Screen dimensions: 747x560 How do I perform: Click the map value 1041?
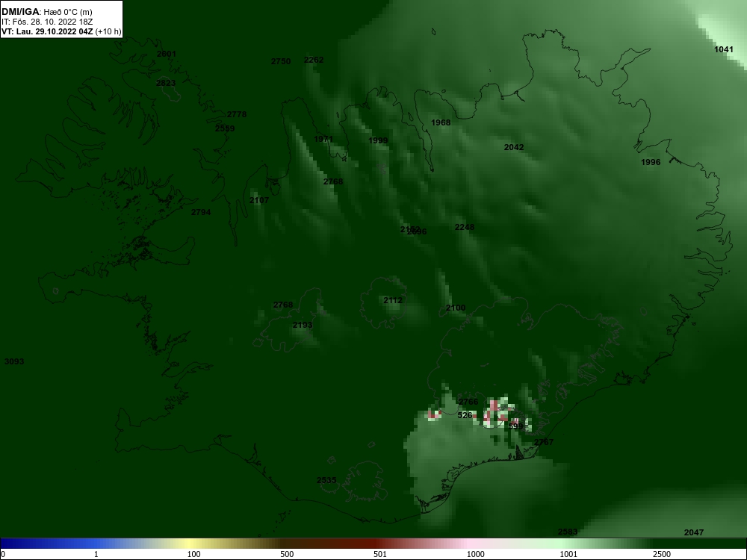point(724,49)
